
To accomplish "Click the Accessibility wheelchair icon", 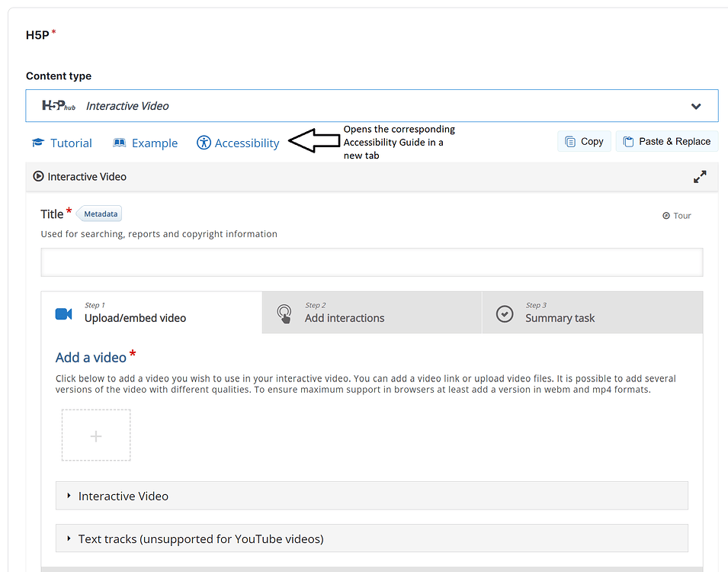I will coord(204,143).
